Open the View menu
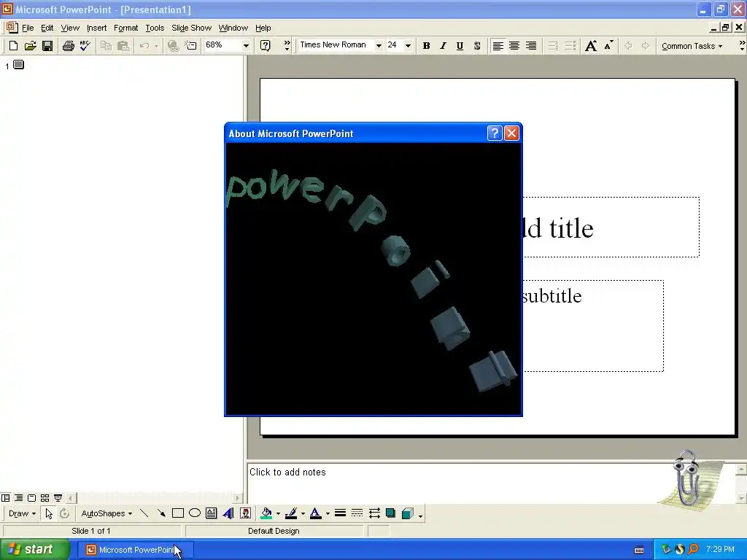This screenshot has height=560, width=747. click(x=70, y=28)
